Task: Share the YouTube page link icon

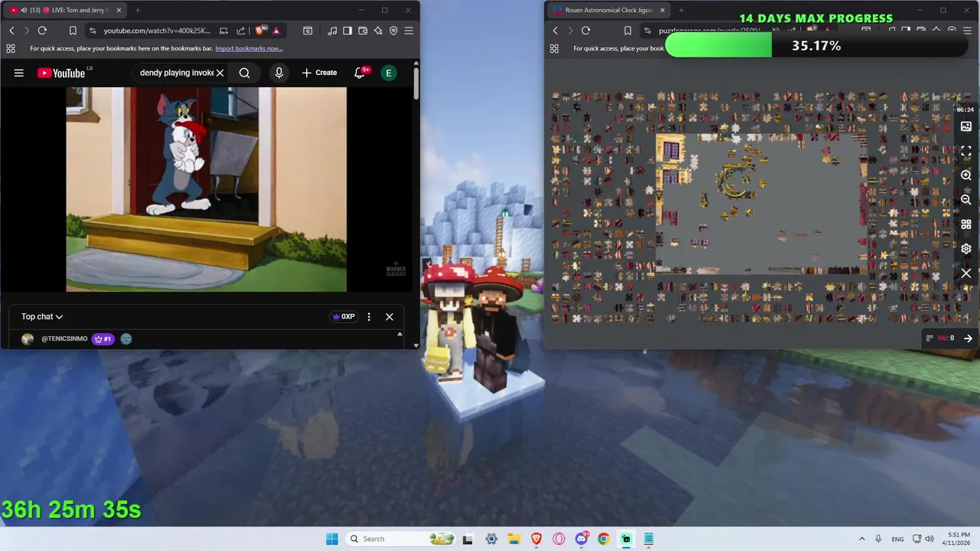Action: 241,31
